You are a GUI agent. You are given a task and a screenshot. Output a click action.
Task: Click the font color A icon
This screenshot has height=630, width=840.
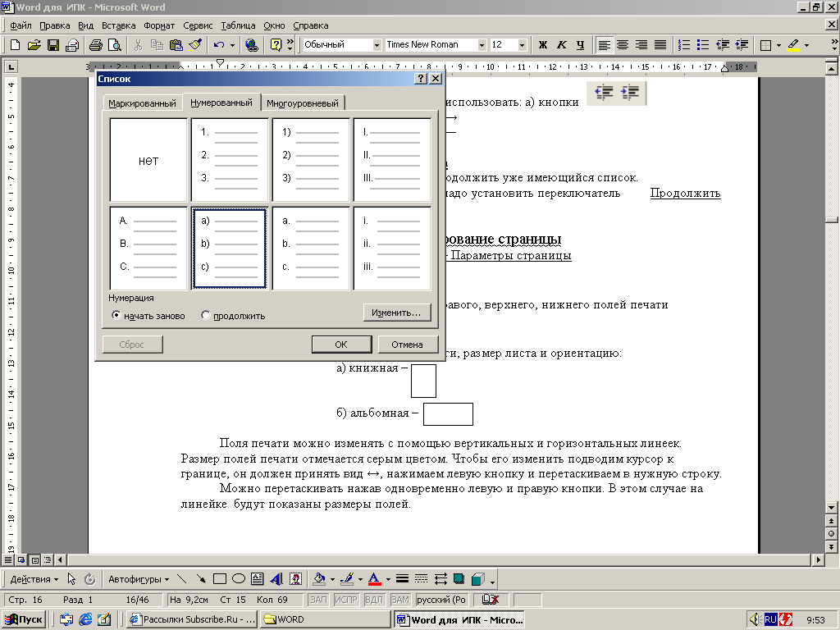coord(374,579)
